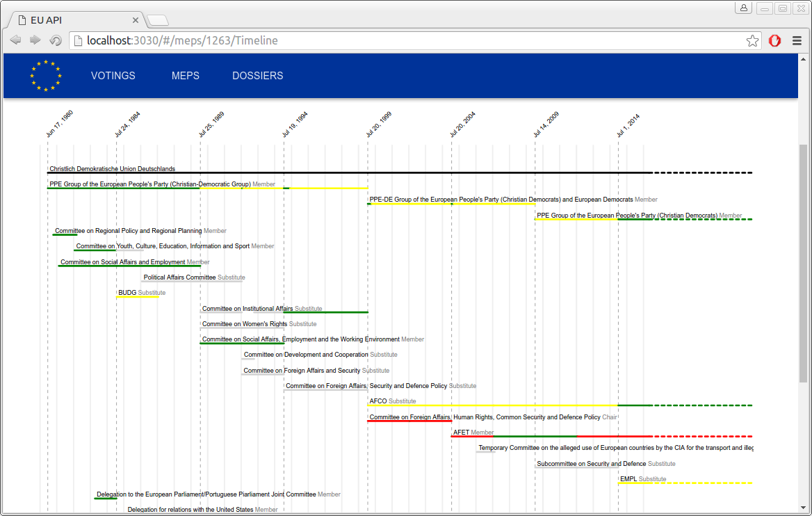812x516 pixels.
Task: Click 'Committee on Foreign Affairs, Human Rights' Chair entry
Action: [x=493, y=417]
